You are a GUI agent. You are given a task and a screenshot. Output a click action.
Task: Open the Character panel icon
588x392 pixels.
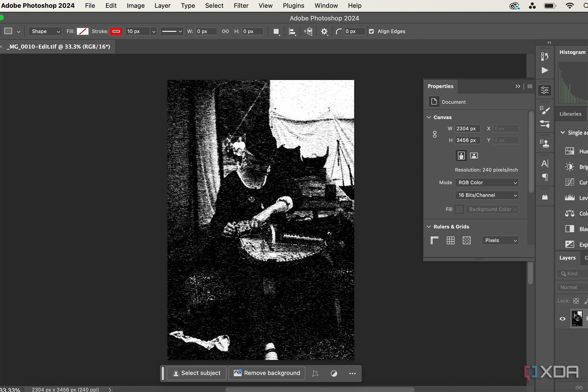coord(545,163)
